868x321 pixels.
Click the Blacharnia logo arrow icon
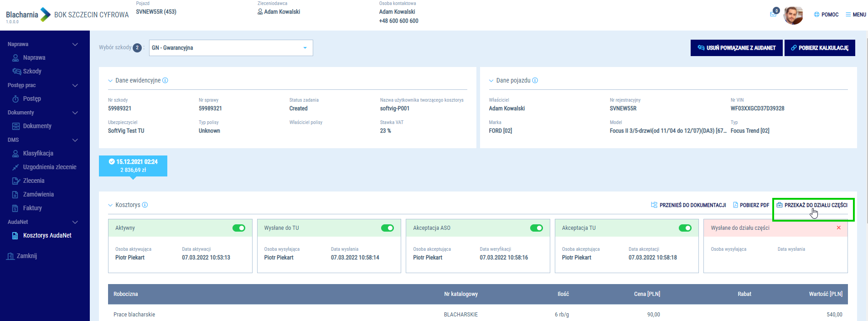(46, 15)
